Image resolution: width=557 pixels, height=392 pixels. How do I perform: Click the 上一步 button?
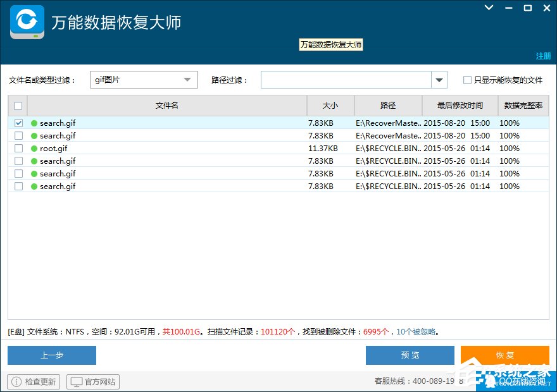click(x=52, y=355)
